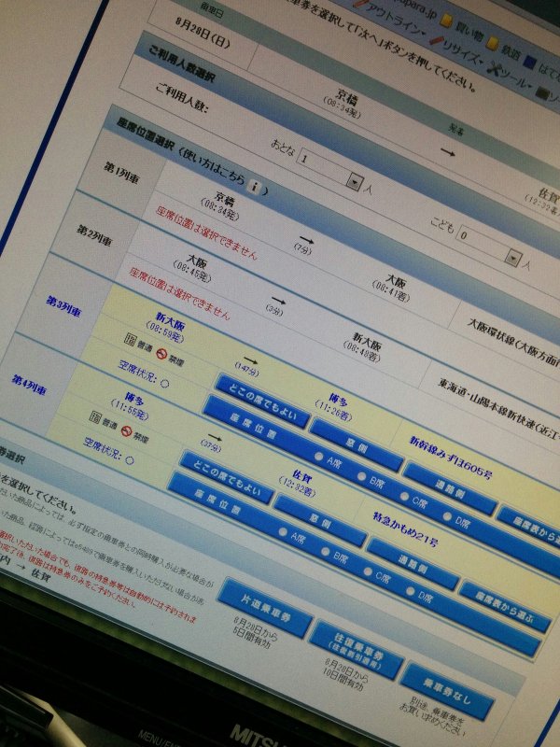Select the 乗車券なし button
The image size is (560, 747).
[447, 691]
